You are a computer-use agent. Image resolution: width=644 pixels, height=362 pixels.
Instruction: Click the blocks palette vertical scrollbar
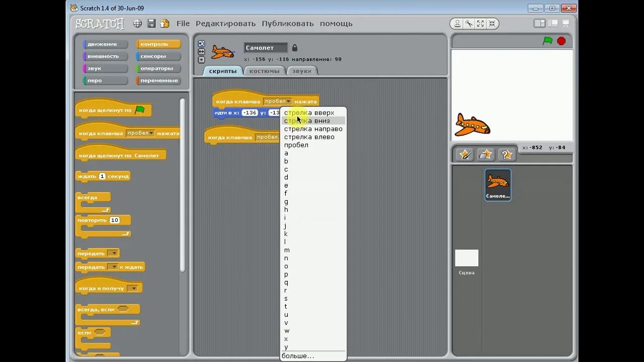(182, 185)
